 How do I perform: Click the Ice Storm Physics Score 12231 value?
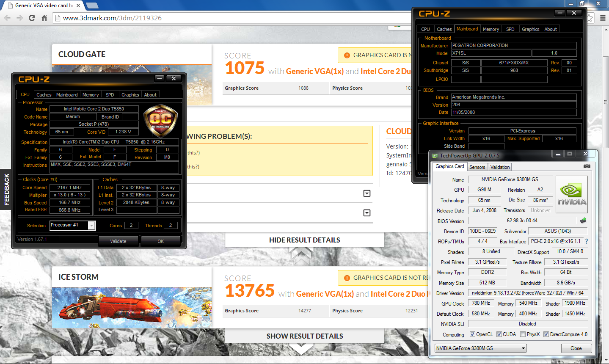pos(412,311)
